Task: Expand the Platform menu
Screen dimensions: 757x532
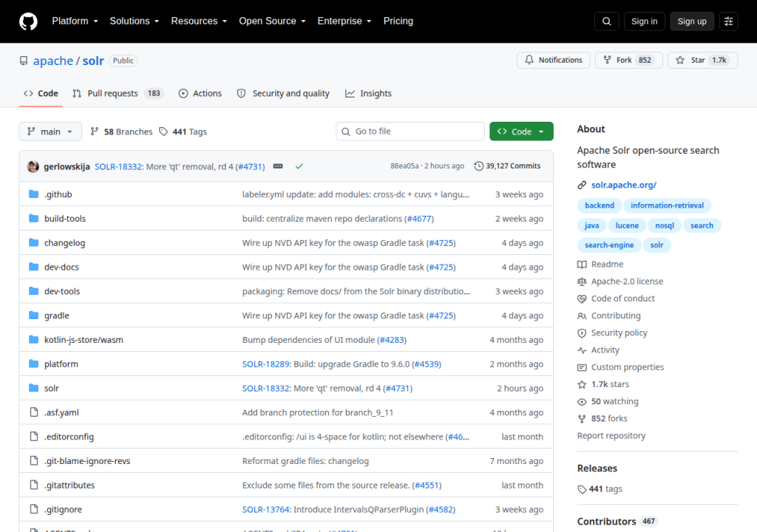Action: tap(75, 21)
